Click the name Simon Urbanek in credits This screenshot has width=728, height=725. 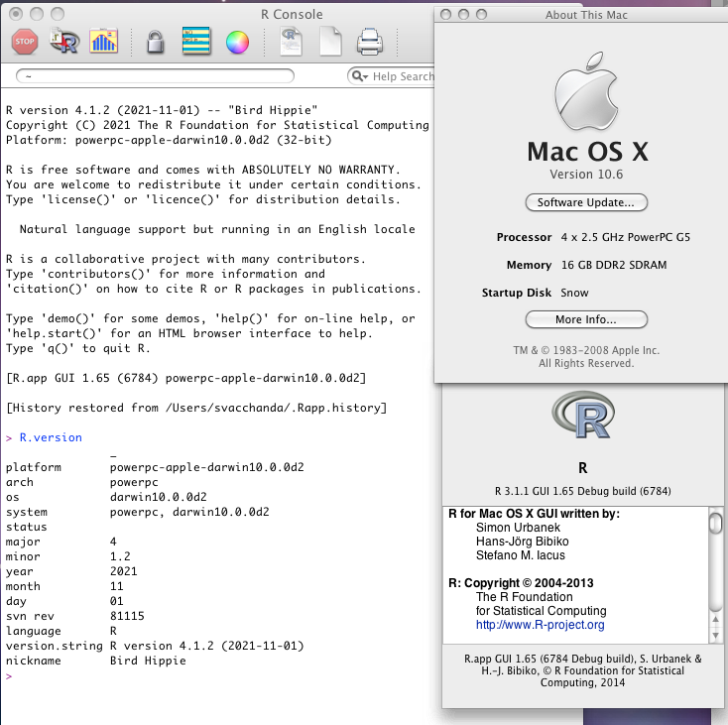pyautogui.click(x=518, y=528)
